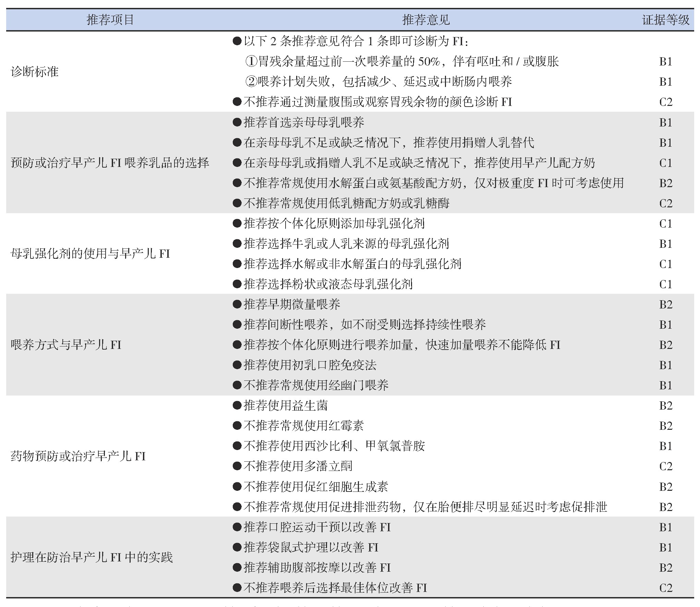Select the category 母乳强化剂的使用与早产儿 FI
Screen dimensions: 700x607
(x=90, y=254)
